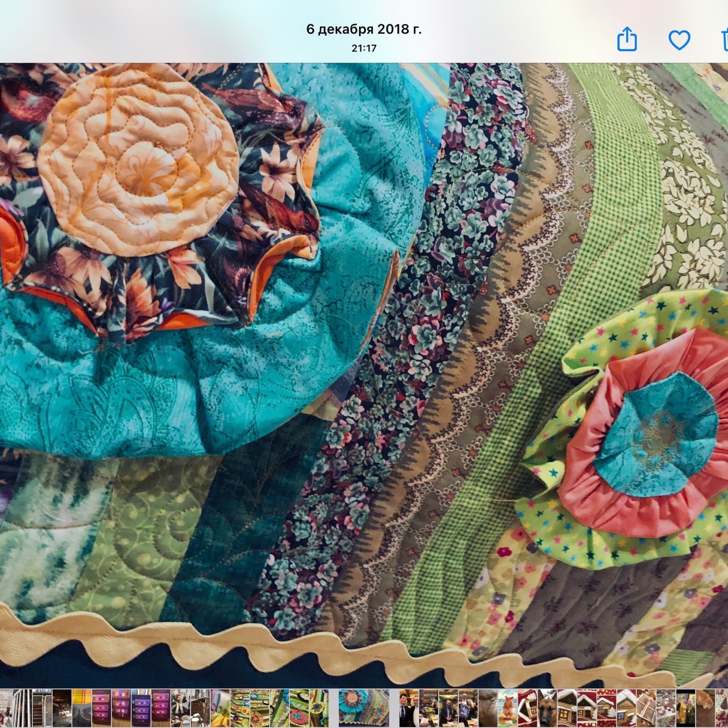Viewport: 728px width, 728px height.
Task: Mark the photo as favorite with heart
Action: pos(679,40)
